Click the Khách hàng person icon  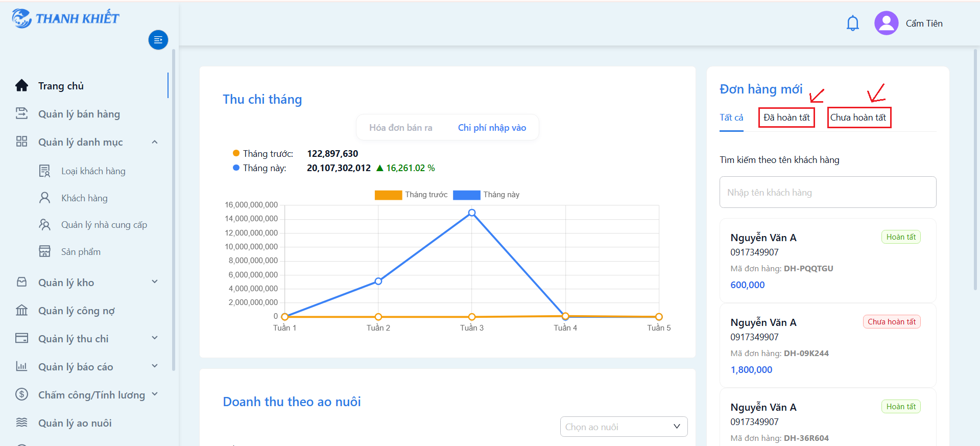[45, 198]
